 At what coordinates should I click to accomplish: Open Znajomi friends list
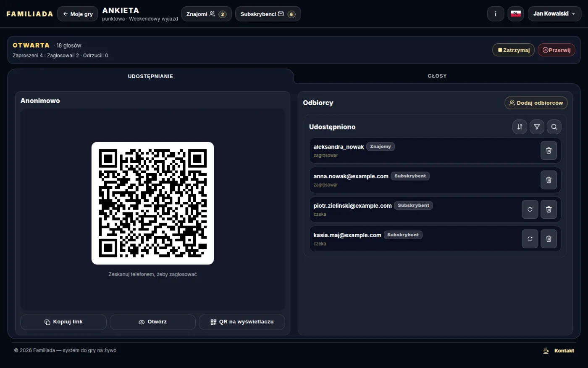pyautogui.click(x=206, y=14)
